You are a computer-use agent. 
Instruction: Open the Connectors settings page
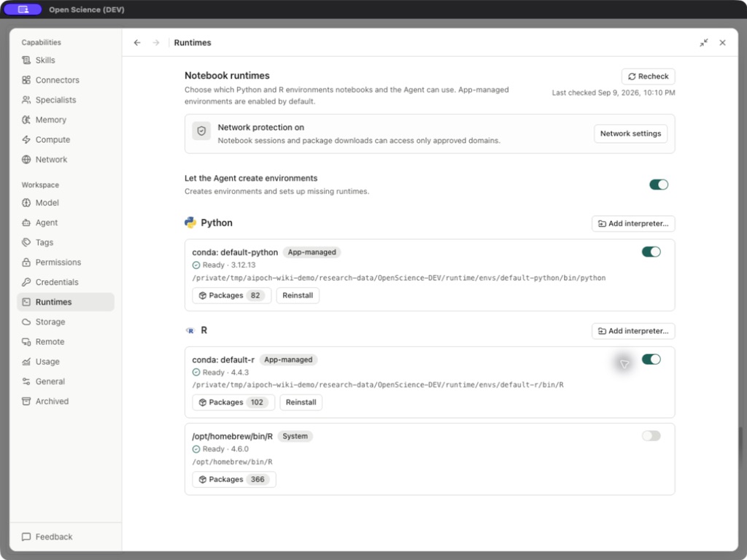[66, 80]
